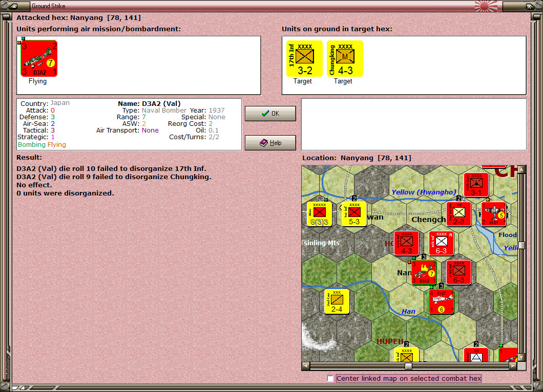Click the Ground Strike window title
Viewport: 543px width, 392px height.
(x=49, y=6)
